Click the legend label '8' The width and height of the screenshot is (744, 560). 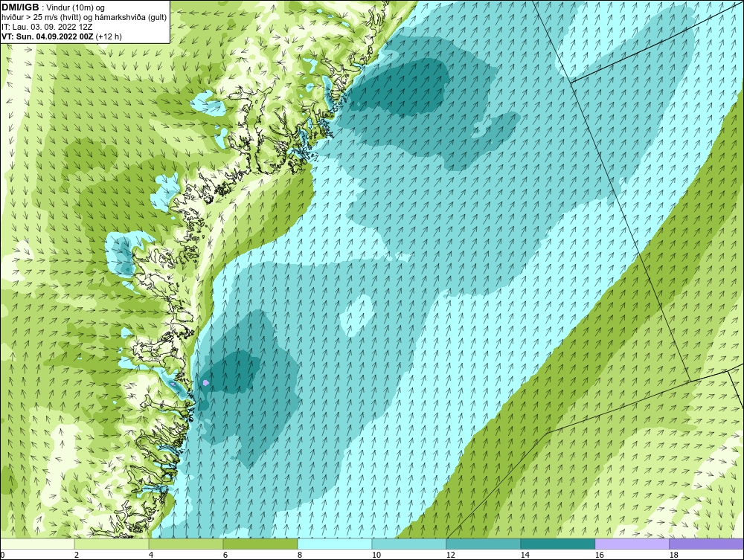click(x=299, y=555)
